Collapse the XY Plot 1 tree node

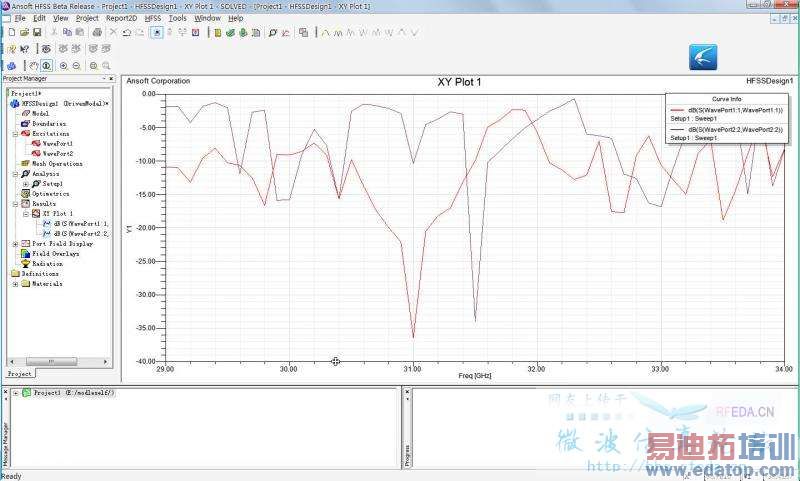pyautogui.click(x=26, y=214)
